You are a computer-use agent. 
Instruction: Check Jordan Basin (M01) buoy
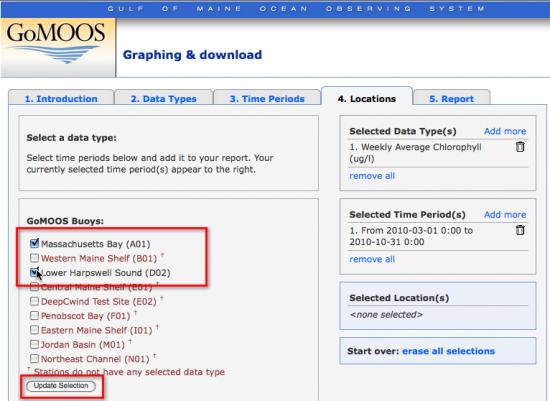[34, 345]
